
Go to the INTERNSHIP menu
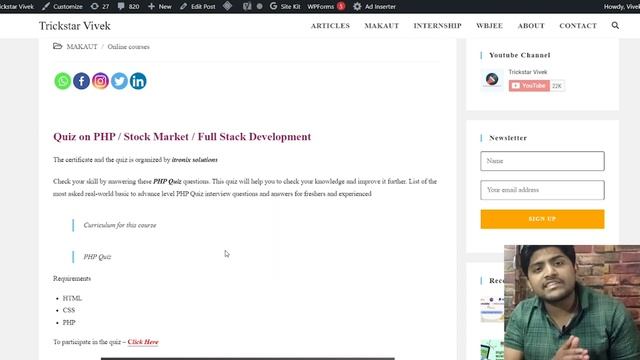tap(438, 26)
